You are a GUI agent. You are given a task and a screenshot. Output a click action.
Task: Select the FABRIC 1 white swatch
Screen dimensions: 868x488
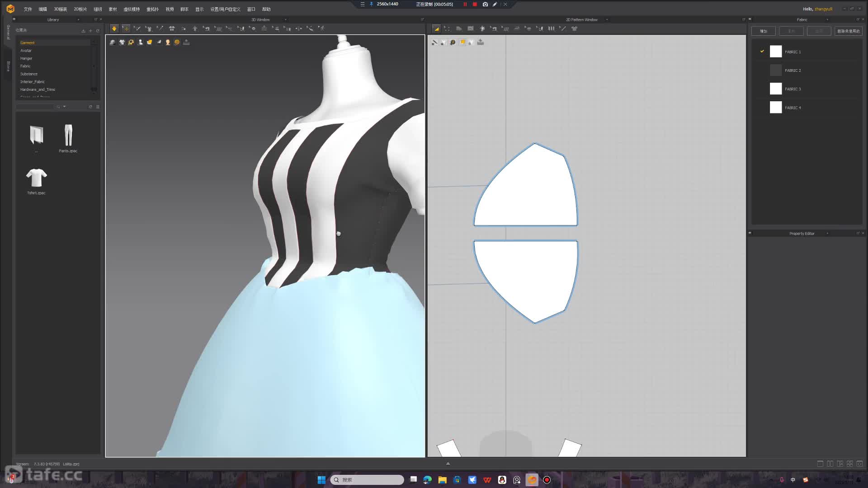pyautogui.click(x=776, y=52)
